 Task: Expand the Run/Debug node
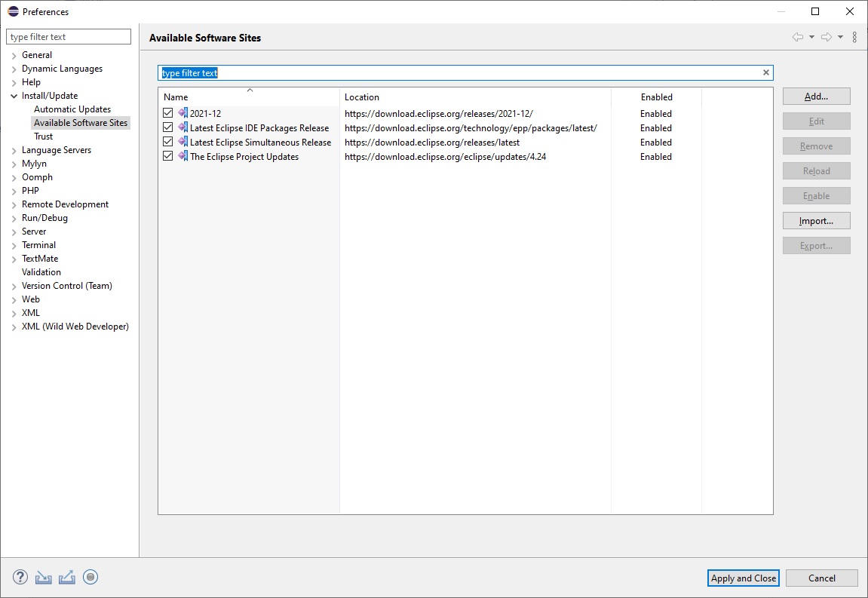point(14,218)
